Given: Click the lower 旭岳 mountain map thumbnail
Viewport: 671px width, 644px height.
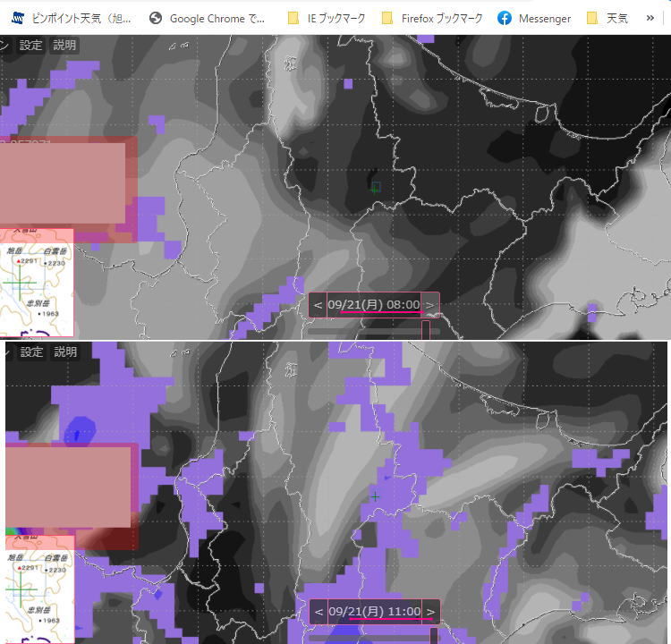Looking at the screenshot, I should (x=37, y=597).
